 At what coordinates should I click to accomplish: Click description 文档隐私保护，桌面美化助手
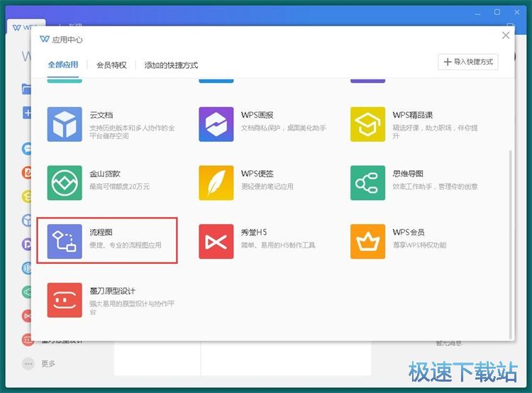tap(284, 128)
